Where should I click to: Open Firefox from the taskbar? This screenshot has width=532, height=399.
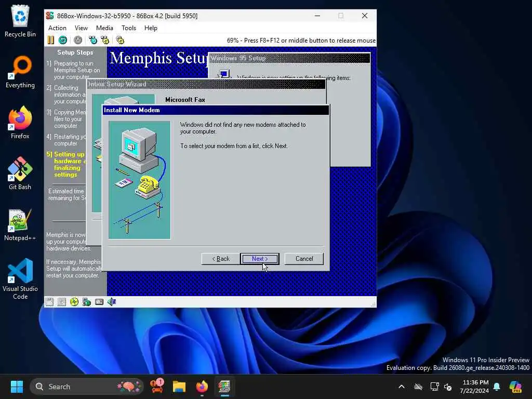[x=202, y=387]
